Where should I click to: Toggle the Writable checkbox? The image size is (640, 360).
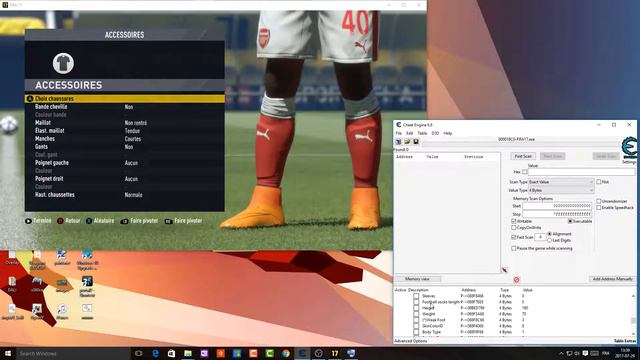[x=514, y=221]
